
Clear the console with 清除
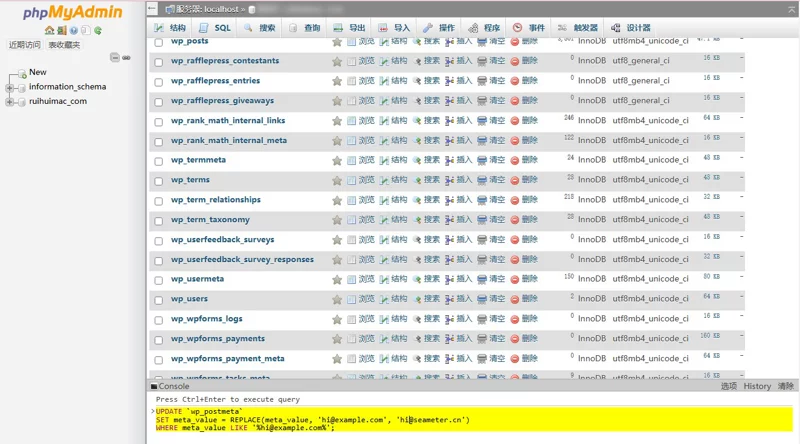pyautogui.click(x=785, y=386)
